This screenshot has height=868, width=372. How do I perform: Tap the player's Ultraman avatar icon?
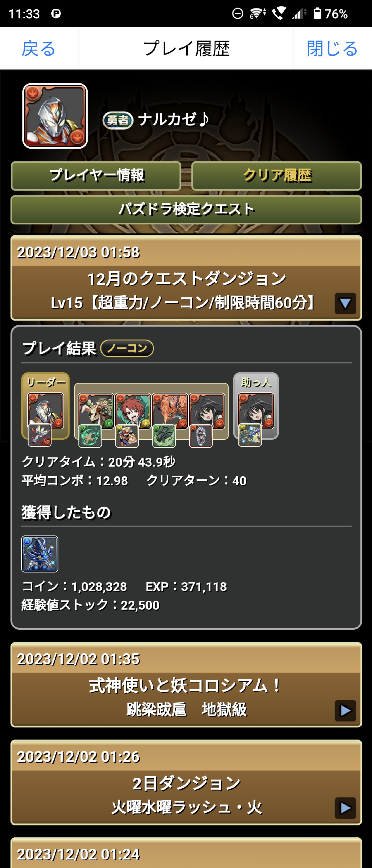tap(55, 116)
